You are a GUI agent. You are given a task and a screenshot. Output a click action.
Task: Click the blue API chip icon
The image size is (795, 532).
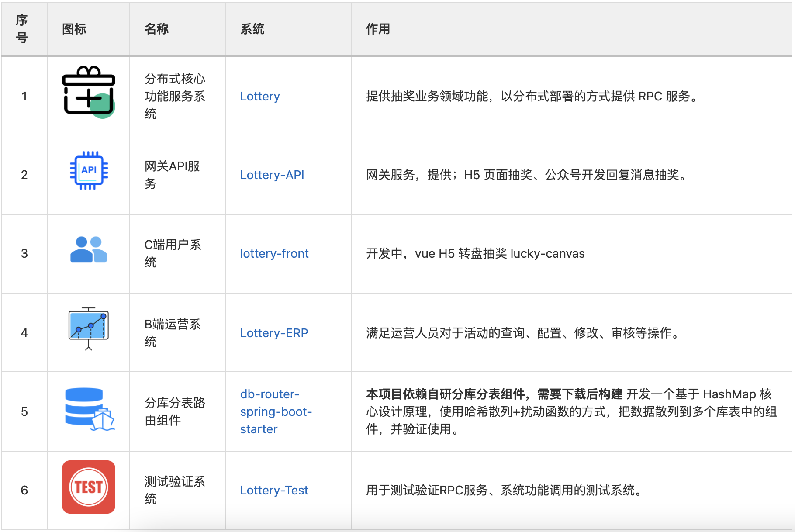click(x=89, y=170)
